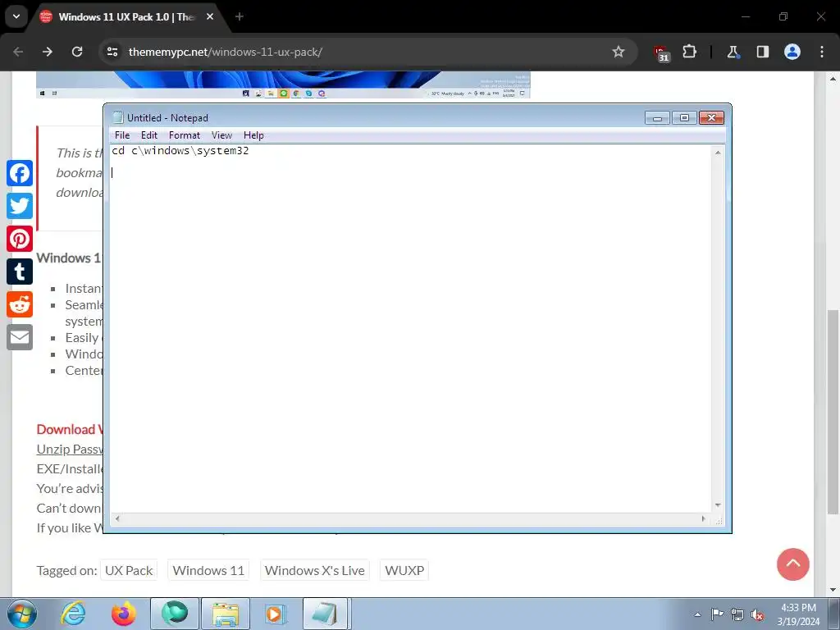
Task: Click the Notepad scroll up arrow
Action: point(718,153)
